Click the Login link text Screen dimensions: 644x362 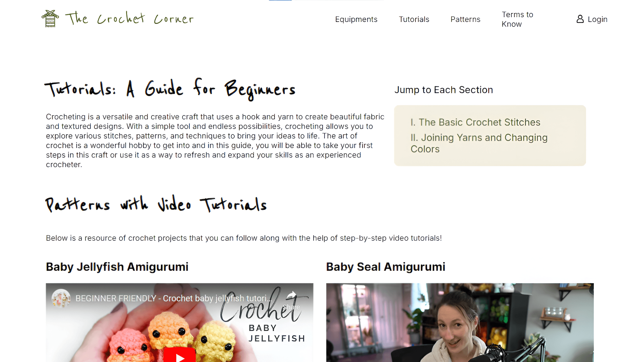coord(597,19)
